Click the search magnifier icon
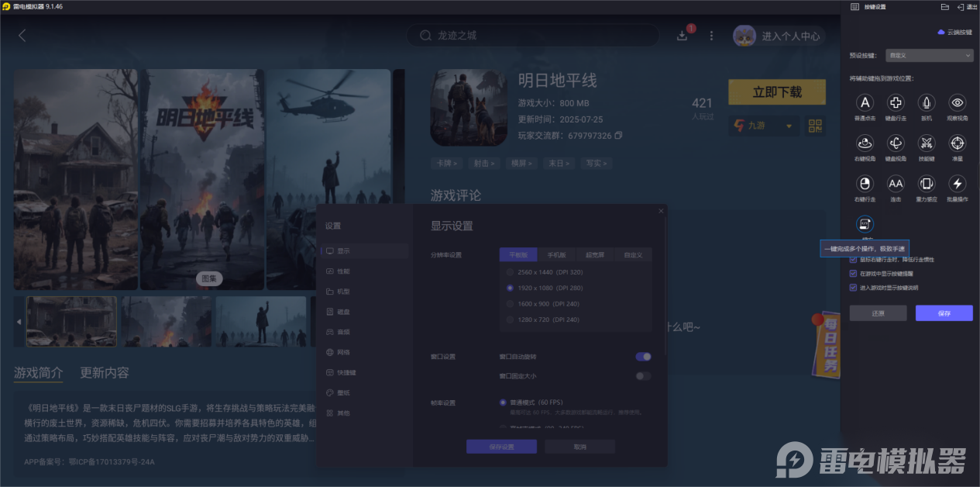Viewport: 980px width, 487px height. pos(425,36)
